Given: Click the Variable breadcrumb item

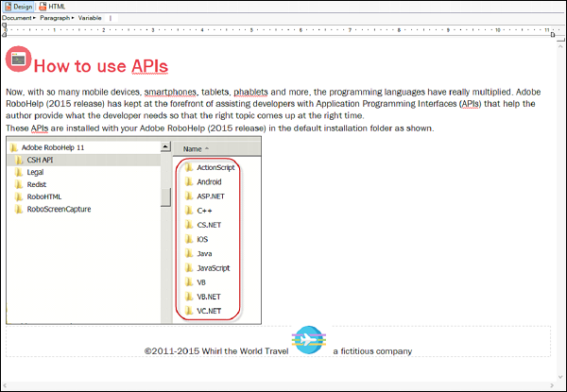Looking at the screenshot, I should pyautogui.click(x=90, y=18).
